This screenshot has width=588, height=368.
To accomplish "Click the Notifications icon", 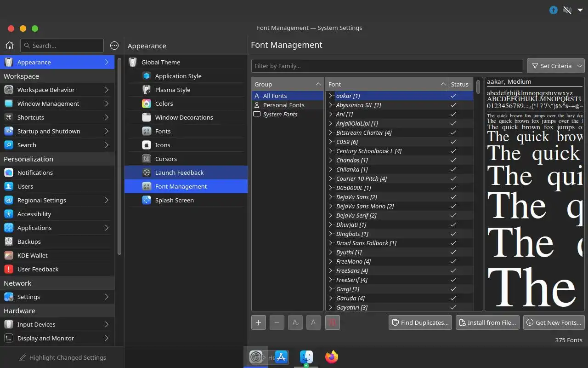I will [x=8, y=172].
